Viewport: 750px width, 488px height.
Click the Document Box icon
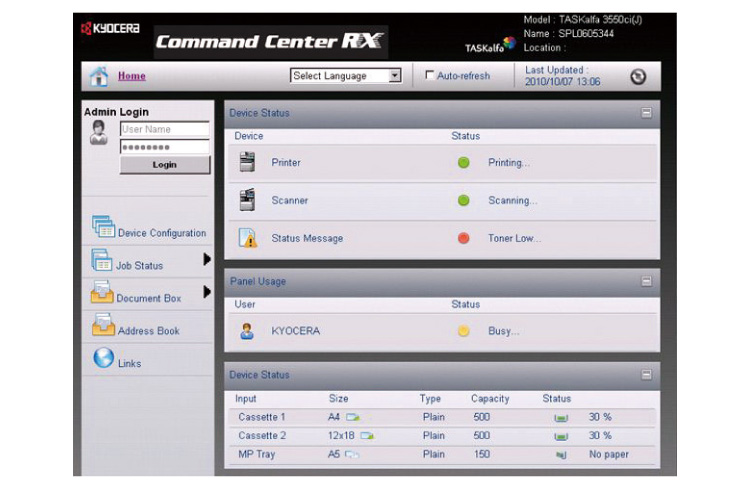(x=102, y=292)
